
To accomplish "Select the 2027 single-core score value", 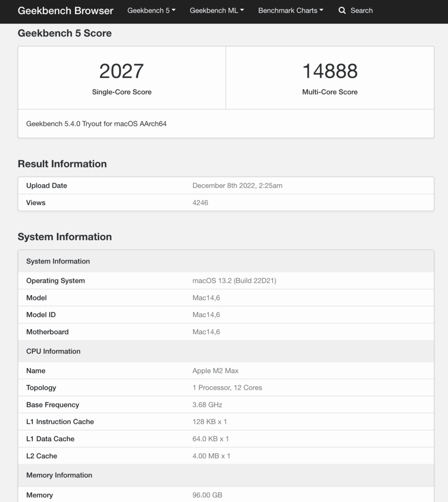I will (x=121, y=71).
